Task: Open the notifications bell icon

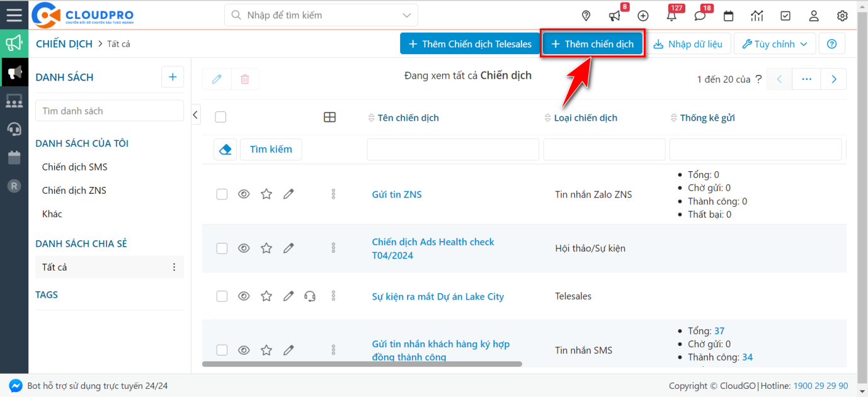Action: [671, 16]
